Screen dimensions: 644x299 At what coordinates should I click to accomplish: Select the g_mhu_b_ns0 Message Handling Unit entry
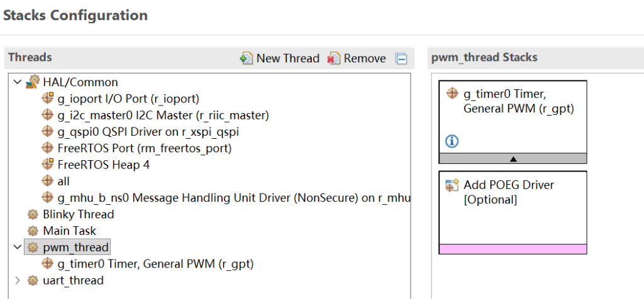[x=233, y=198]
